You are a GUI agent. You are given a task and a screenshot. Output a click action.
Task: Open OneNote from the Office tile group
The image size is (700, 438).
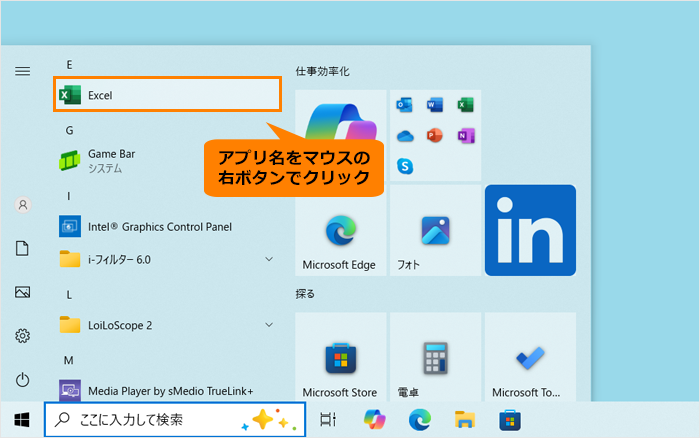[466, 135]
